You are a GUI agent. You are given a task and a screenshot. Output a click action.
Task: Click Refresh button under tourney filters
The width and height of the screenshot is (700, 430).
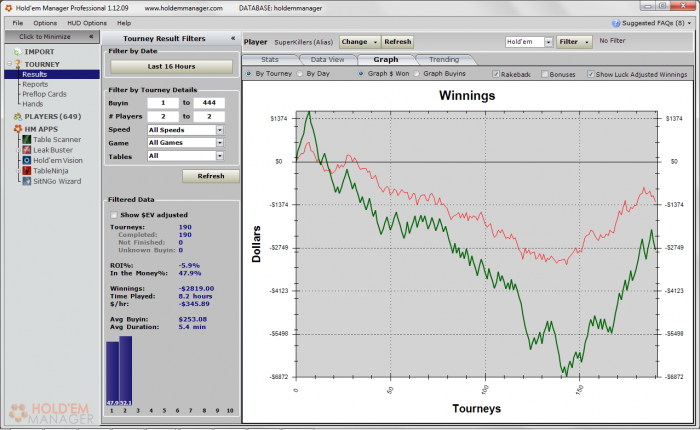[x=211, y=176]
